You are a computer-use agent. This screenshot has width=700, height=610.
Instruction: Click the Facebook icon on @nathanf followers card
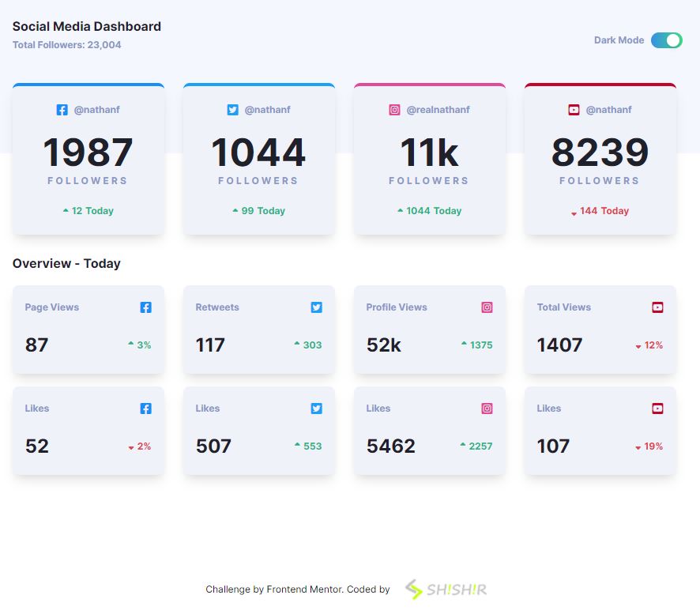click(x=62, y=110)
